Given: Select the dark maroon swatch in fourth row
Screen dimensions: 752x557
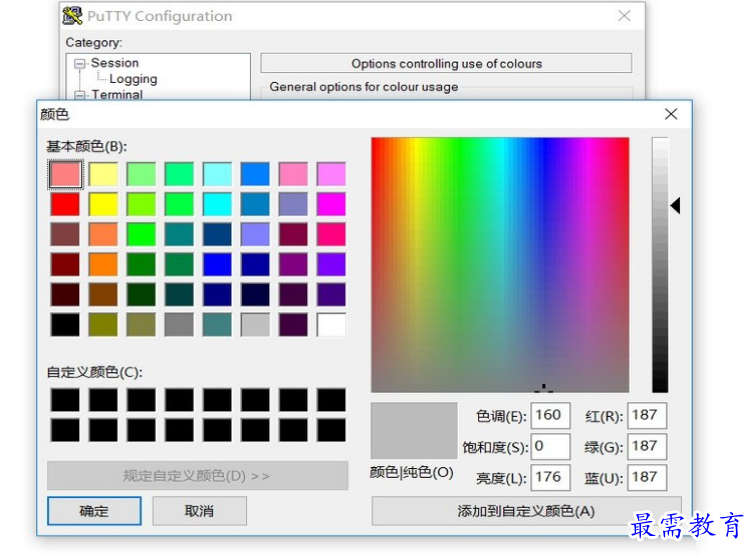Looking at the screenshot, I should (x=65, y=265).
